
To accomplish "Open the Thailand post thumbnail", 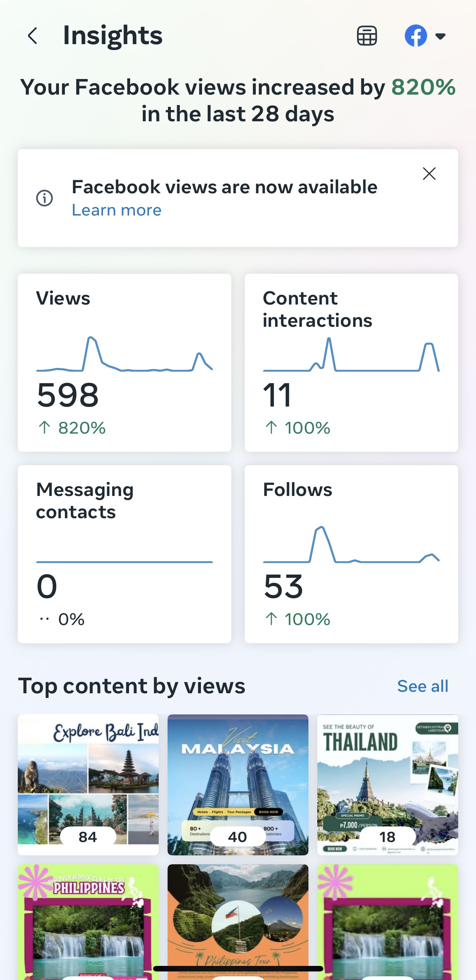I will click(x=387, y=784).
